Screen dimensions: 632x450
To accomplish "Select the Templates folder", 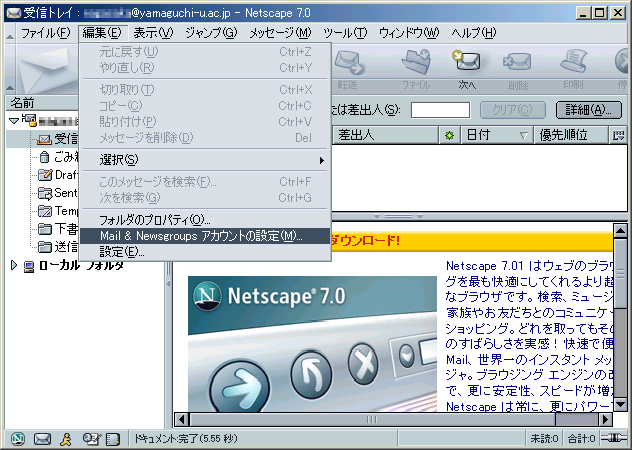I will 57,210.
